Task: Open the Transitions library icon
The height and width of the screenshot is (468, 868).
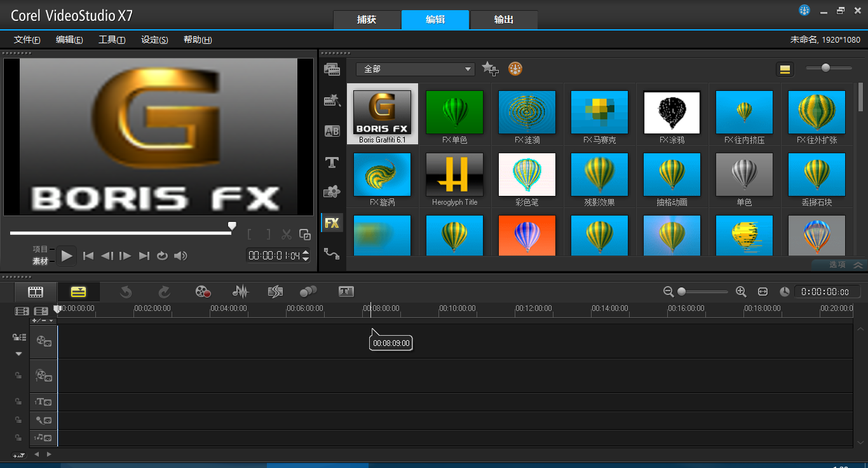Action: (x=332, y=131)
